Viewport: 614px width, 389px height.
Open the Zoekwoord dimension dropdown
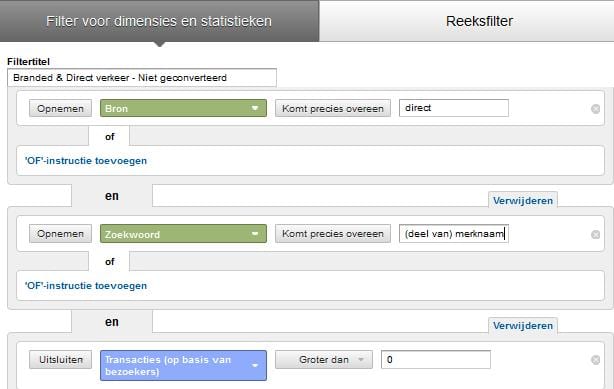pyautogui.click(x=183, y=234)
